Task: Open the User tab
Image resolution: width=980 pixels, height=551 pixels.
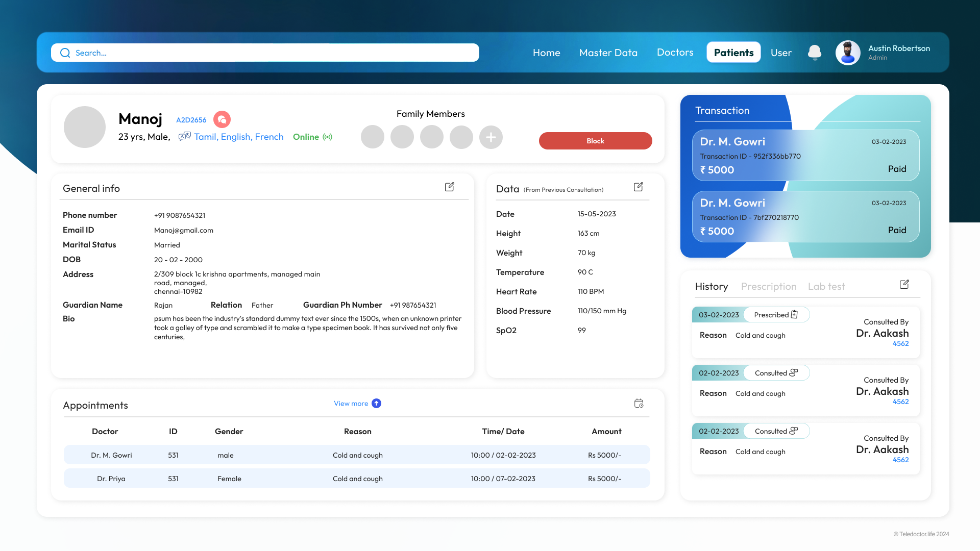Action: [x=781, y=53]
